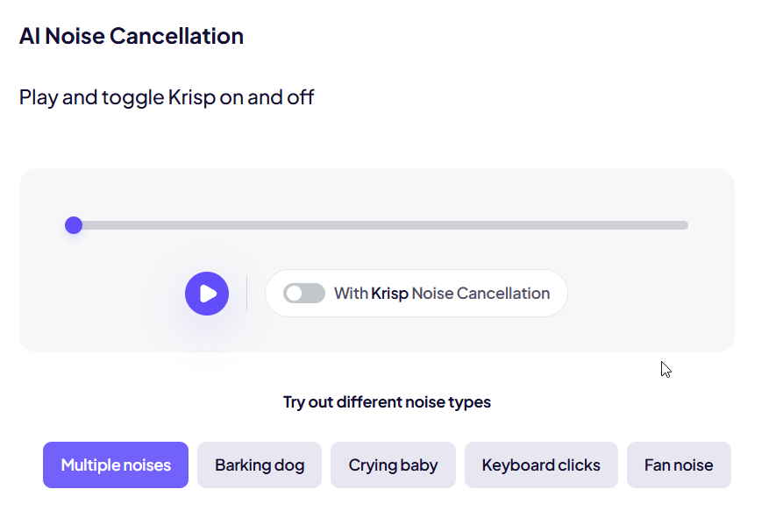Viewport: 783px width, 532px height.
Task: Pick the Fan noise sample
Action: point(679,465)
